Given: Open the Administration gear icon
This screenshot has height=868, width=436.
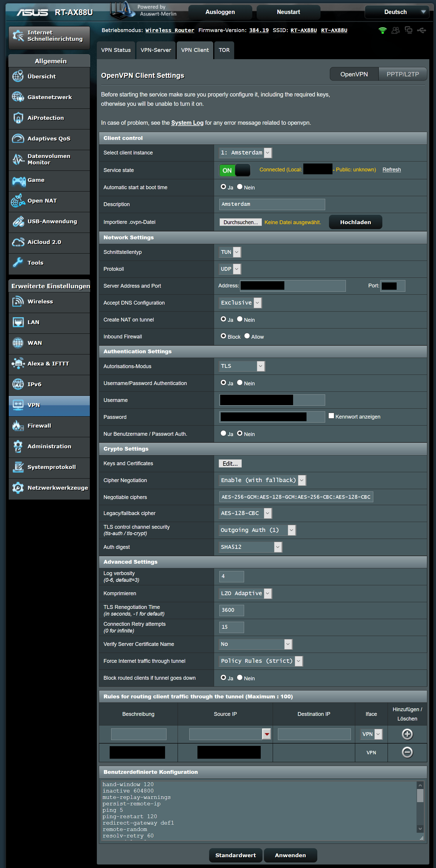Looking at the screenshot, I should [x=18, y=446].
